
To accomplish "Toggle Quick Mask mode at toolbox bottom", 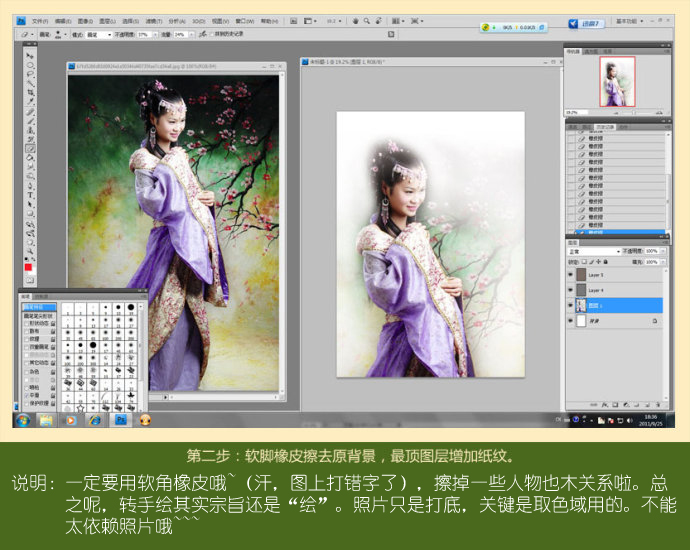I will pyautogui.click(x=30, y=280).
